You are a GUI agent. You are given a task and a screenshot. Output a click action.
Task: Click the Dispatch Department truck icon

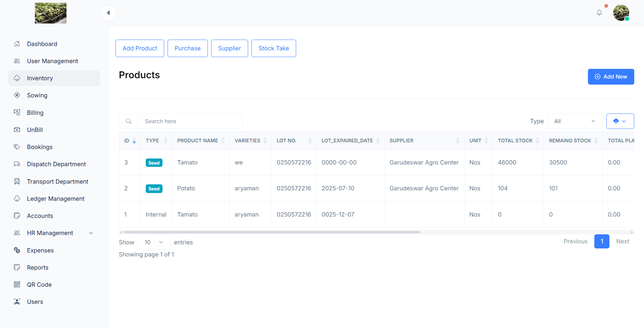17,164
